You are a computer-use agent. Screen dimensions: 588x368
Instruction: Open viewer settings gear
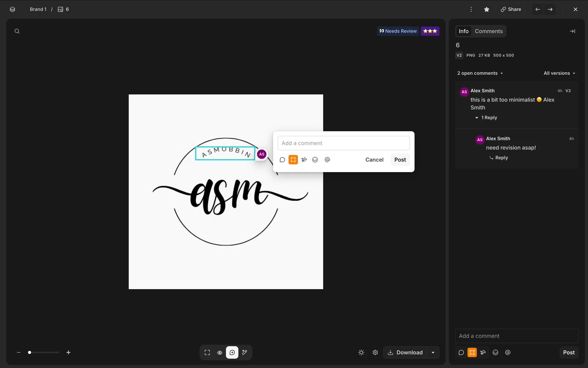pyautogui.click(x=375, y=352)
